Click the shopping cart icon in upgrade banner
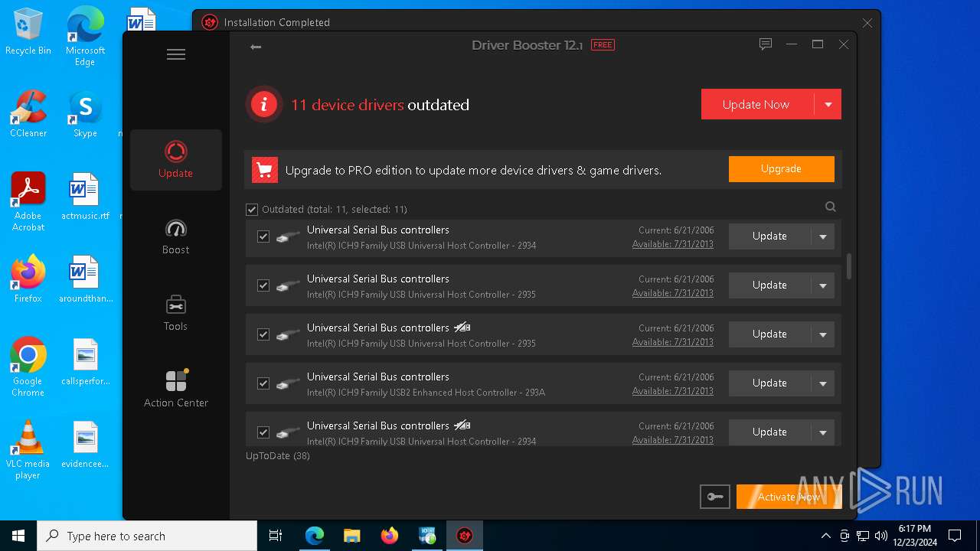This screenshot has height=551, width=980. [264, 170]
